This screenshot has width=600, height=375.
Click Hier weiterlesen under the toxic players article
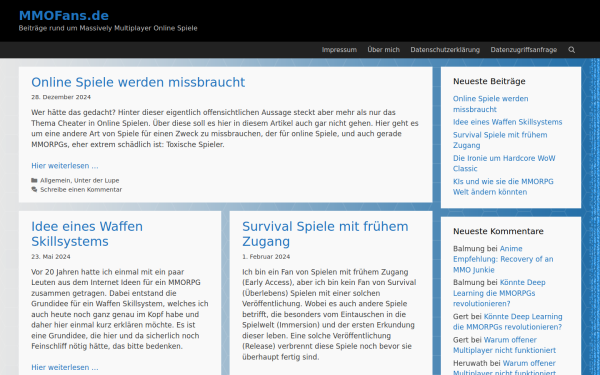[65, 166]
